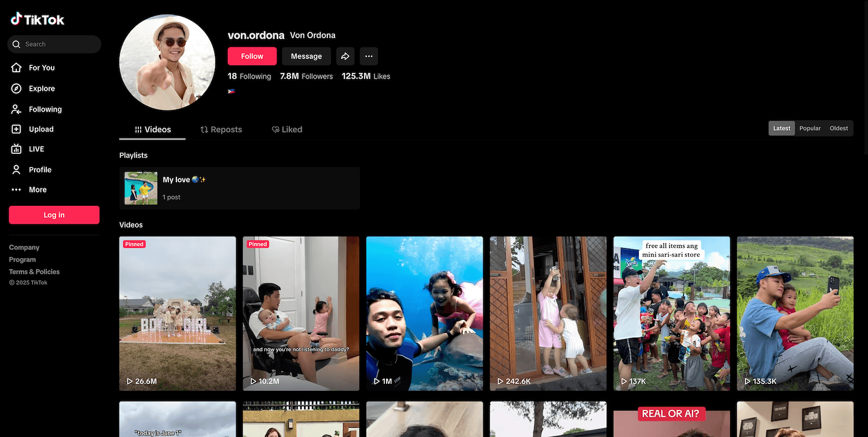Click the TikTok logo
The width and height of the screenshot is (868, 437).
pyautogui.click(x=38, y=20)
